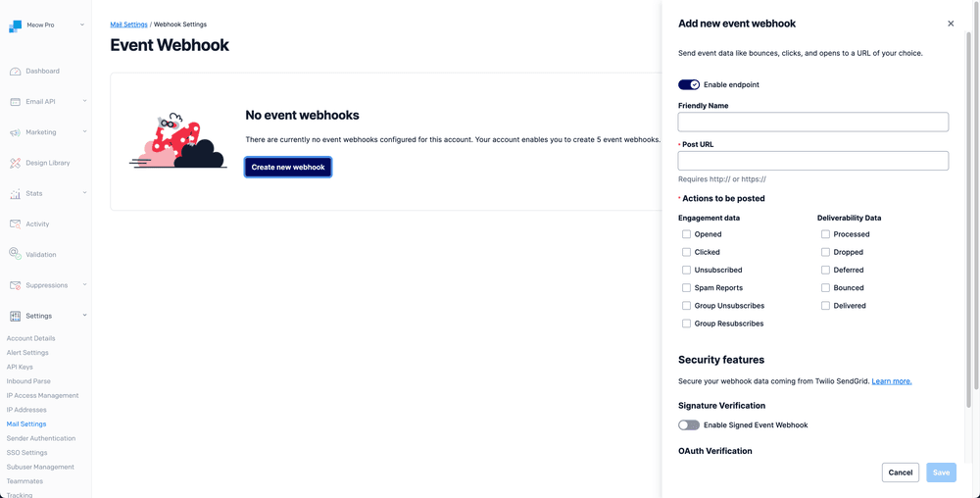
Task: Click the Create new webhook button
Action: [288, 168]
